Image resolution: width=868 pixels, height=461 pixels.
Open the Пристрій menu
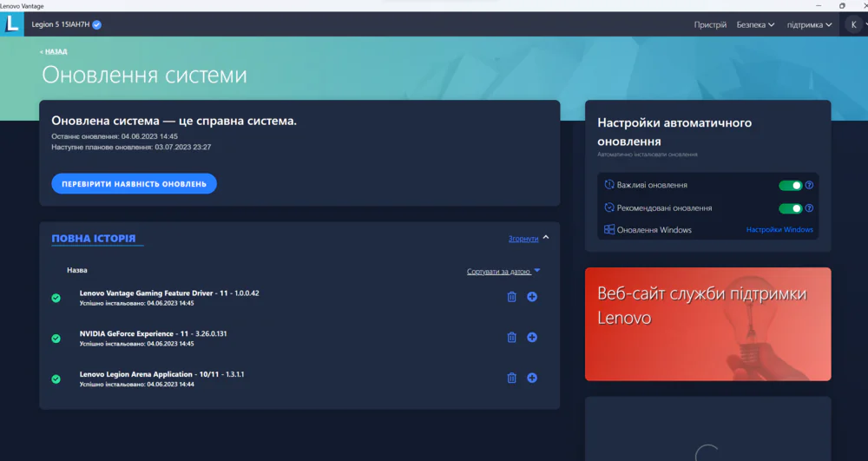710,25
